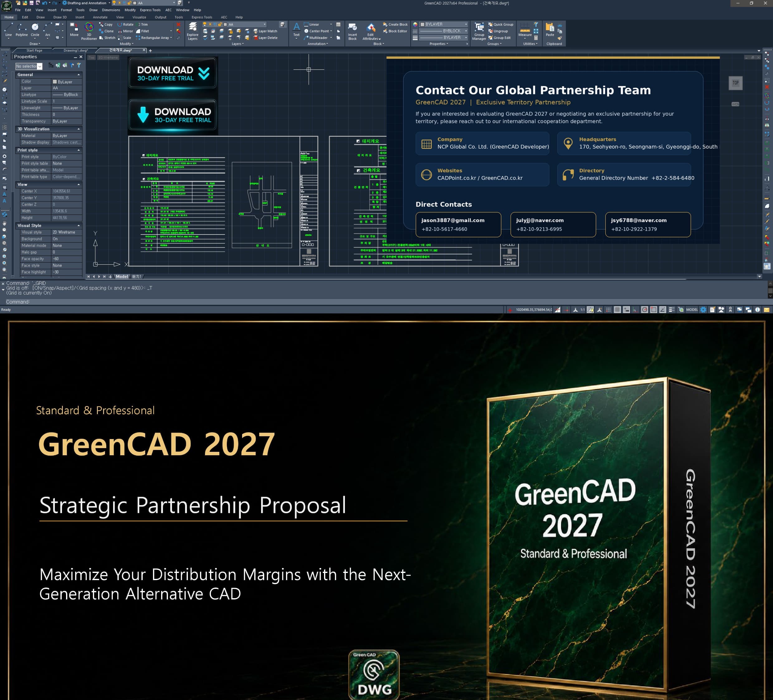The width and height of the screenshot is (773, 700).
Task: Click the Create Block tool
Action: (395, 25)
